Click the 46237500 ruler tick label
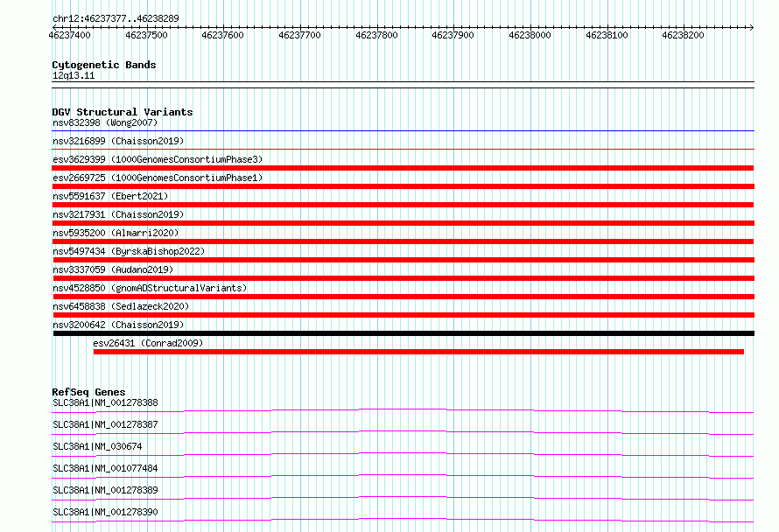The height and width of the screenshot is (532, 779). (146, 35)
